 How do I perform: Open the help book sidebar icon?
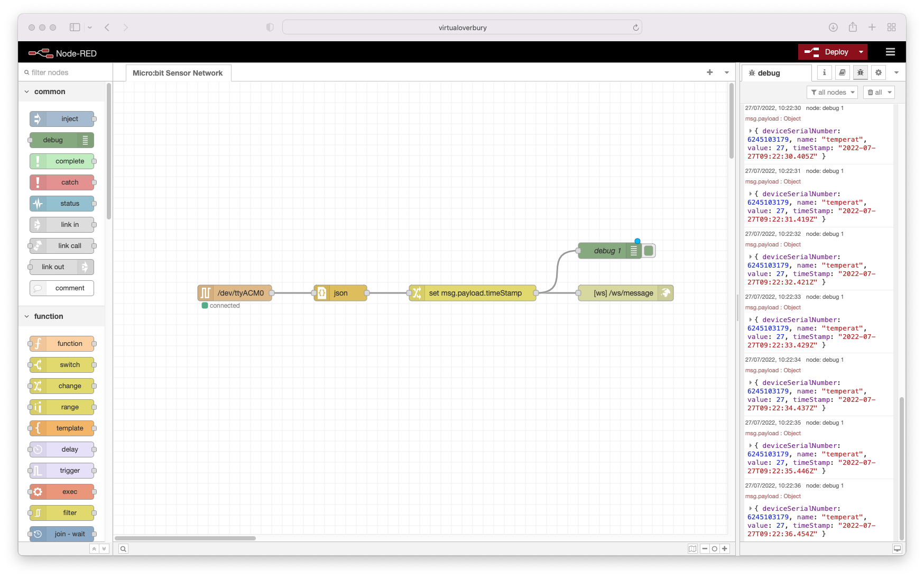point(842,73)
